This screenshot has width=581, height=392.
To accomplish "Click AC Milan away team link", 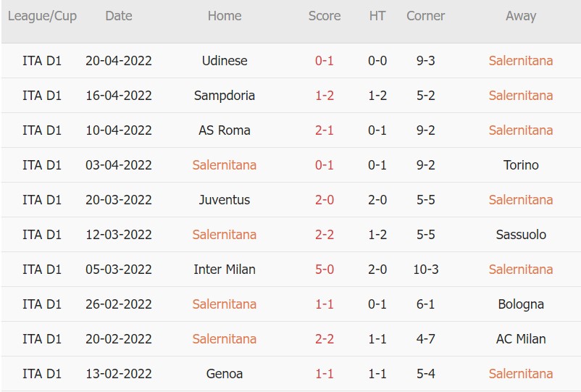I will click(521, 339).
